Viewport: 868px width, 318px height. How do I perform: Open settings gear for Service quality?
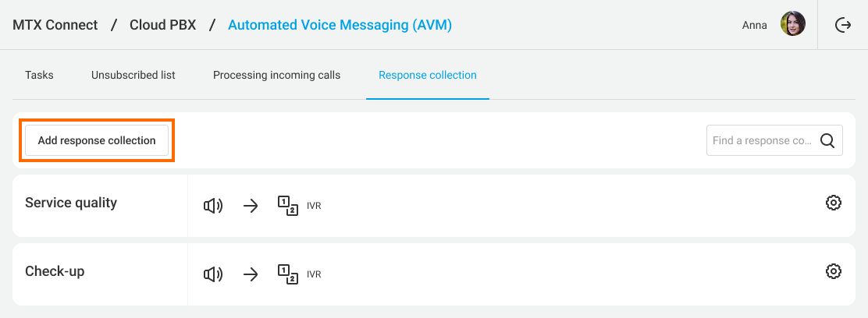coord(834,203)
